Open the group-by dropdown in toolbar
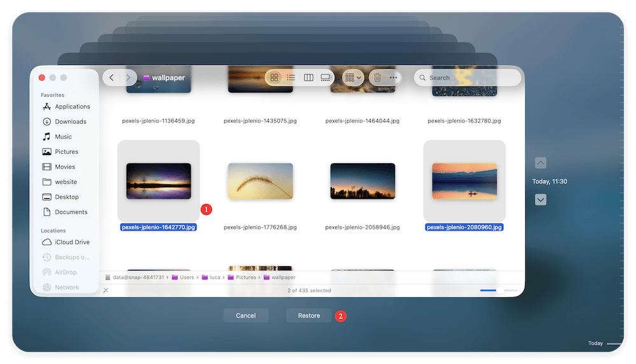The height and width of the screenshot is (364, 636). pyautogui.click(x=353, y=78)
